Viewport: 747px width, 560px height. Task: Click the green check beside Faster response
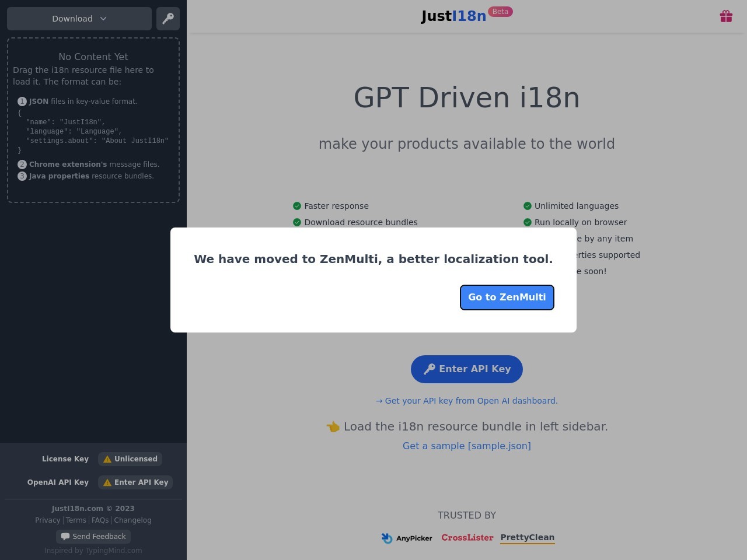point(297,206)
